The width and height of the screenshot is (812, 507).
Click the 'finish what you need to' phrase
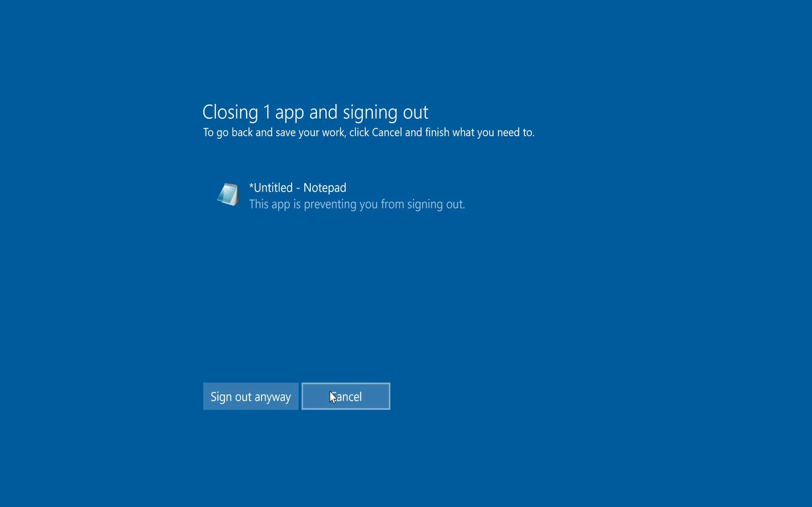click(479, 132)
